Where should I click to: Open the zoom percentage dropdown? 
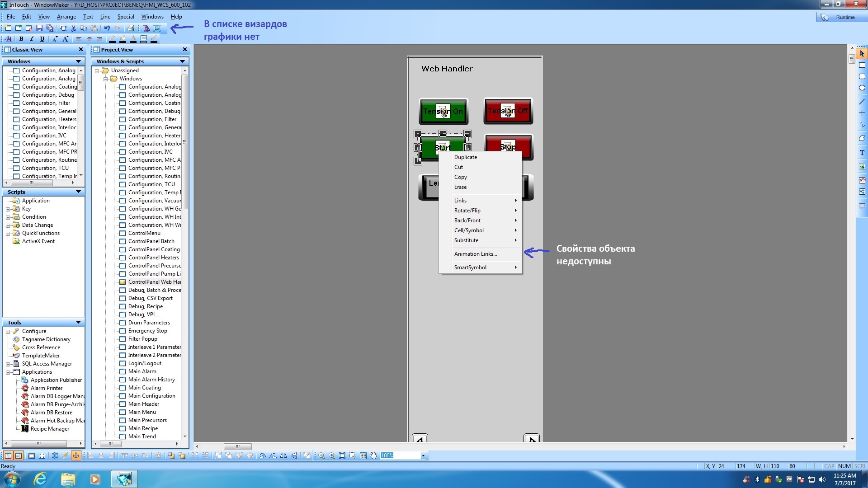pyautogui.click(x=423, y=456)
